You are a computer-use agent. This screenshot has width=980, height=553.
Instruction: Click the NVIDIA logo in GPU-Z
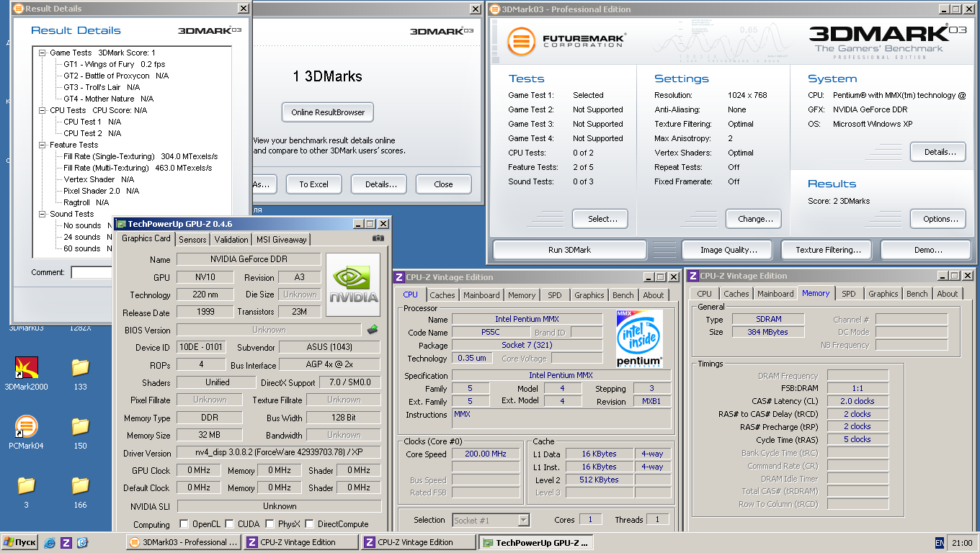[x=353, y=284]
